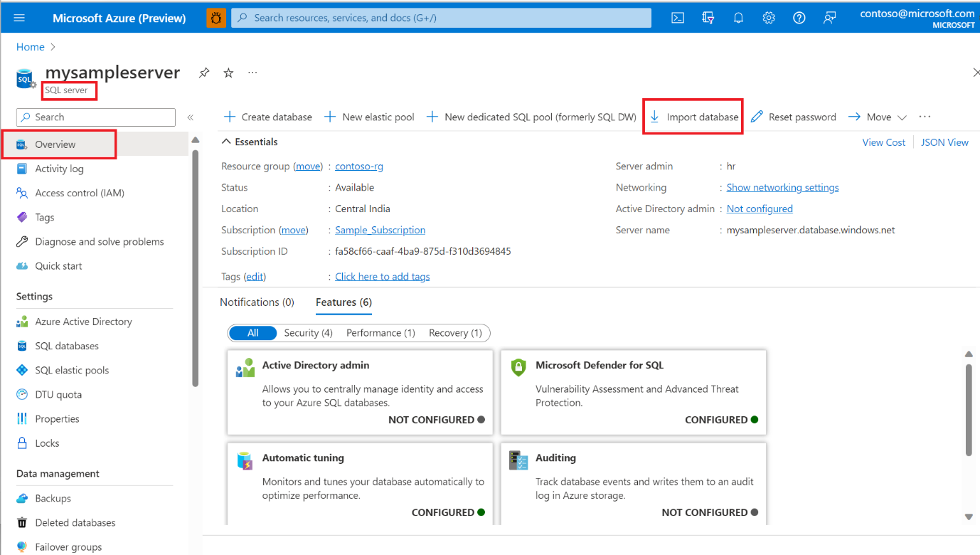Collapse the left navigation menu

(190, 117)
